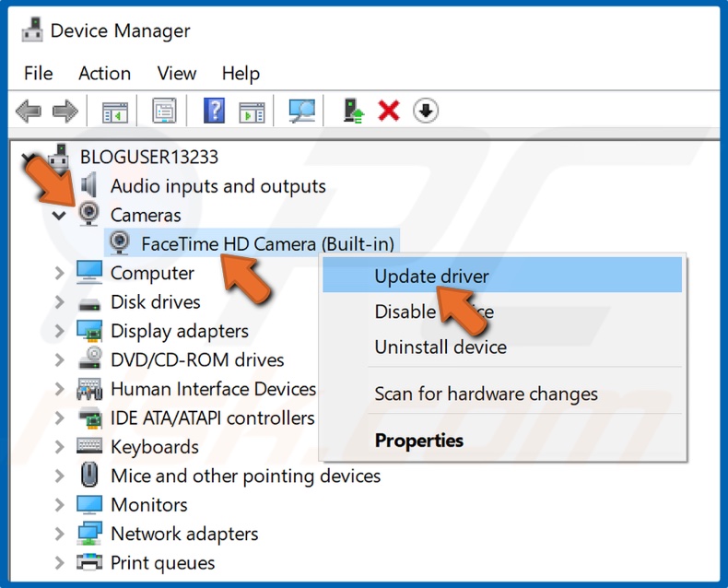This screenshot has width=728, height=588.
Task: Open the File menu
Action: click(38, 73)
